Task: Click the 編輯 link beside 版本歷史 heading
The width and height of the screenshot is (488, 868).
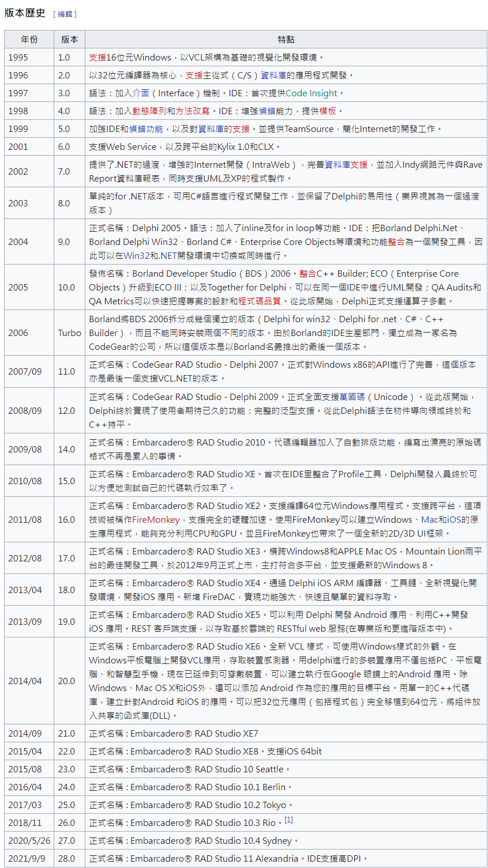Action: click(x=65, y=14)
